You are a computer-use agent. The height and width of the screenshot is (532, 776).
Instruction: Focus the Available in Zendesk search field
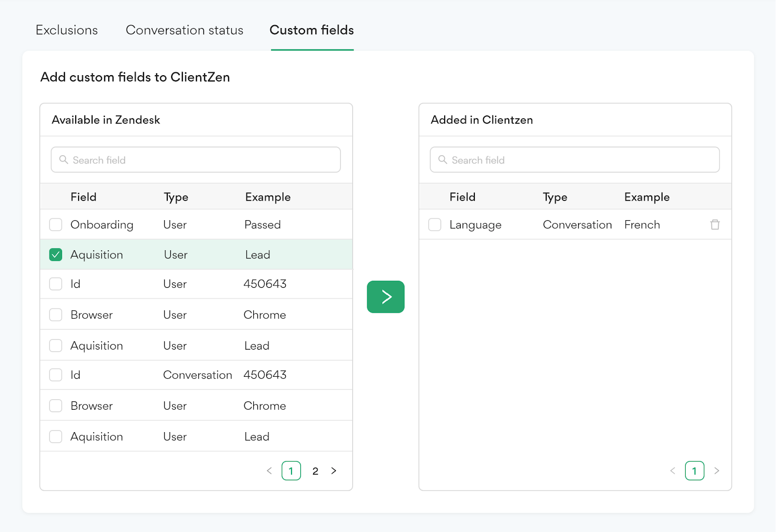pyautogui.click(x=196, y=160)
